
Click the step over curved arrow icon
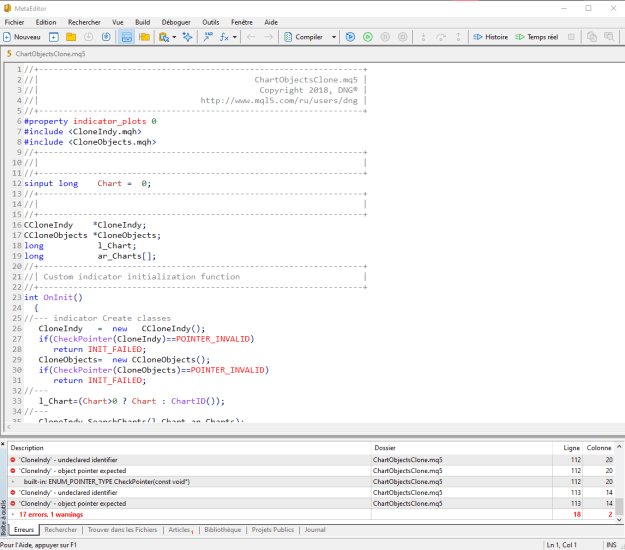441,37
